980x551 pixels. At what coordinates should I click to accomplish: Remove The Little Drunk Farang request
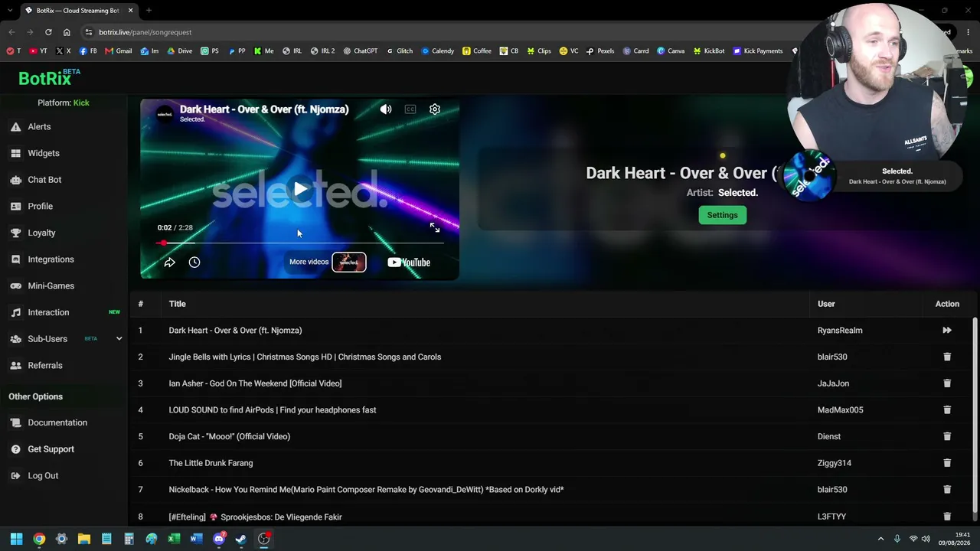(947, 463)
